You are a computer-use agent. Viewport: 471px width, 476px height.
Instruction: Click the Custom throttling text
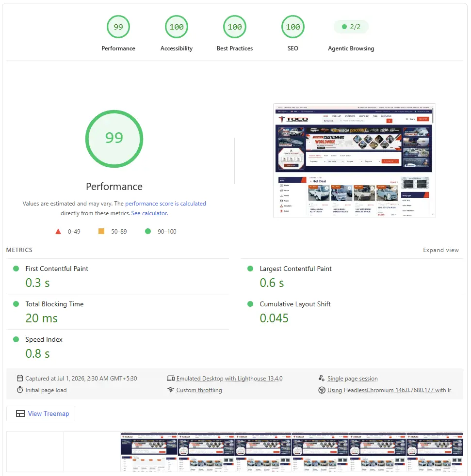[x=199, y=390]
